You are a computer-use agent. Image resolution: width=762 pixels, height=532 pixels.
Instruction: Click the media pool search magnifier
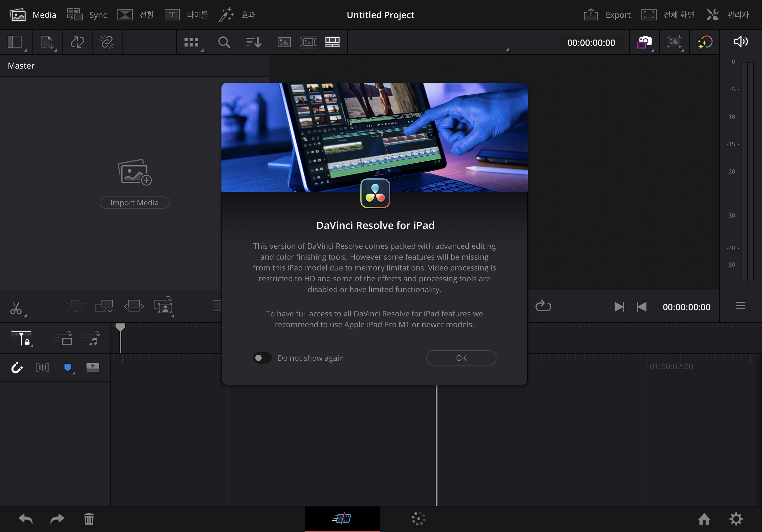(x=224, y=42)
